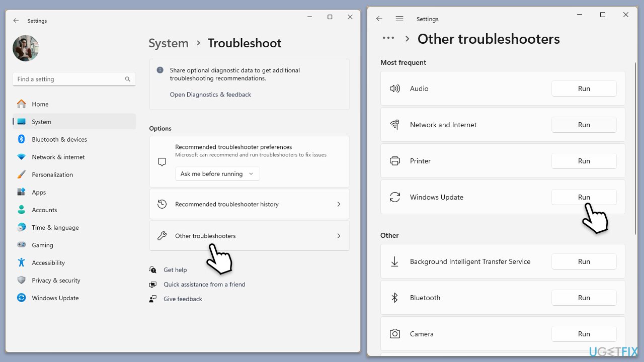Open Apps settings in sidebar
Viewport: 644px width, 362px height.
coord(74,192)
